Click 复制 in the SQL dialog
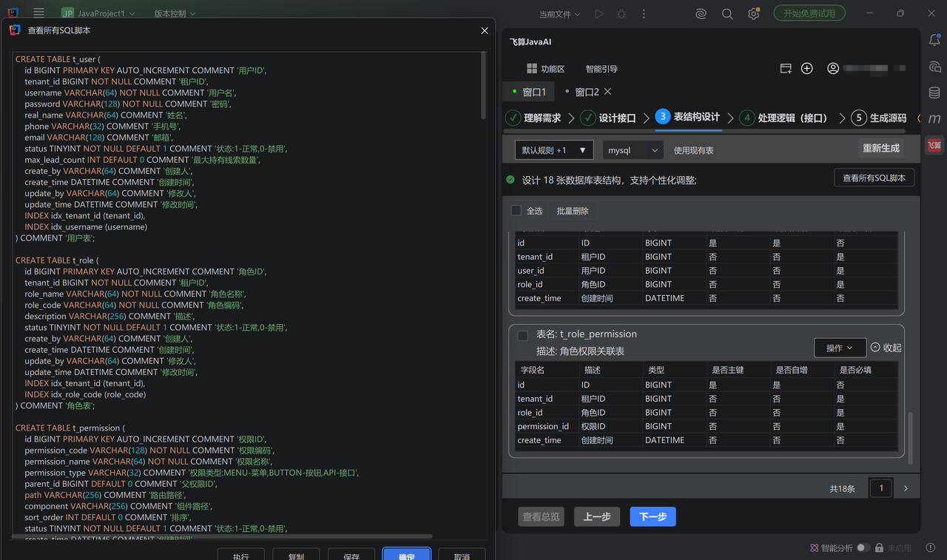Image resolution: width=947 pixels, height=560 pixels. (x=296, y=555)
